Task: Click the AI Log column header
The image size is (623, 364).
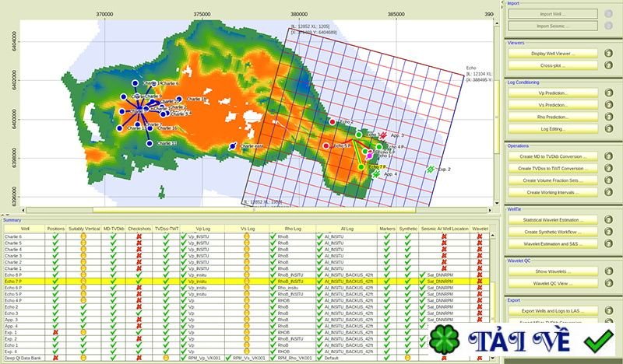Action: (x=347, y=229)
